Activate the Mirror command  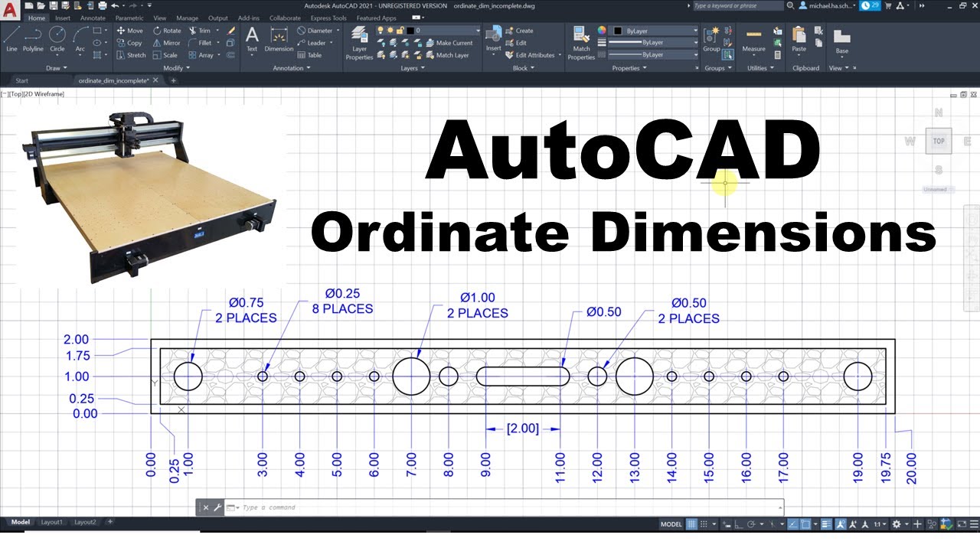pos(167,43)
